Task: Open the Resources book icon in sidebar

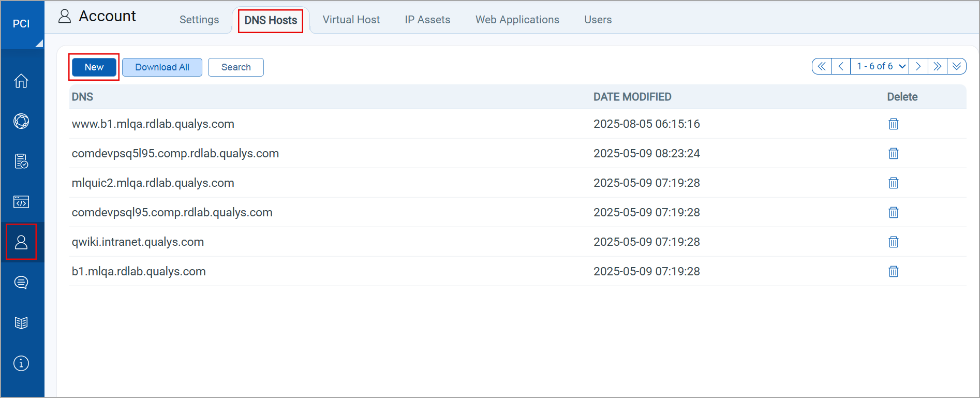Action: [x=21, y=323]
